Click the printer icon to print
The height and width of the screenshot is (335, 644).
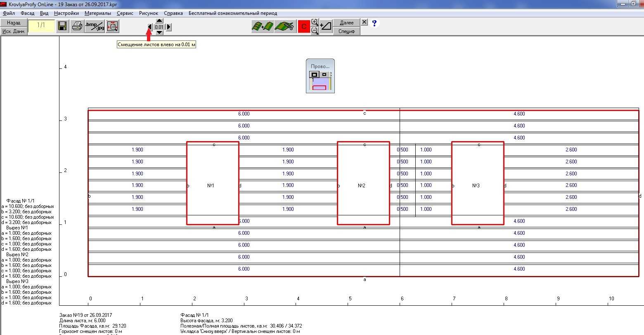[77, 26]
